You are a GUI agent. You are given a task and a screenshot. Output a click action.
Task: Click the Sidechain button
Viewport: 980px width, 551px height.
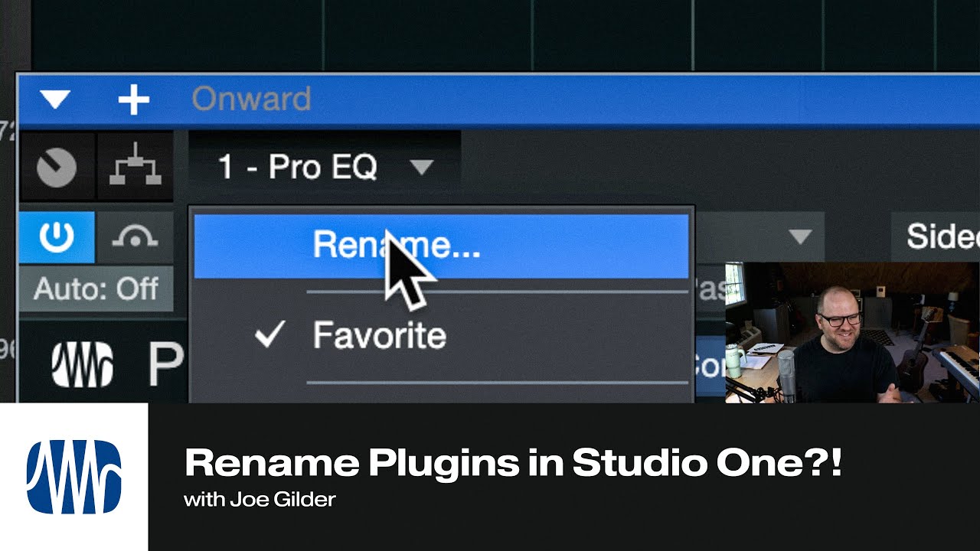point(936,236)
